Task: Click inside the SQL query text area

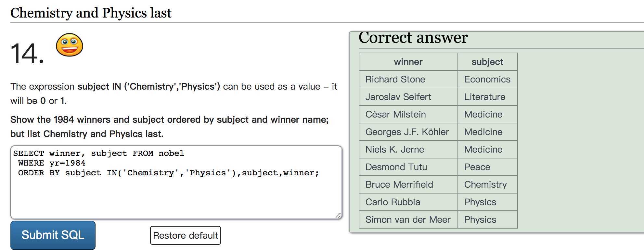Action: pyautogui.click(x=176, y=182)
